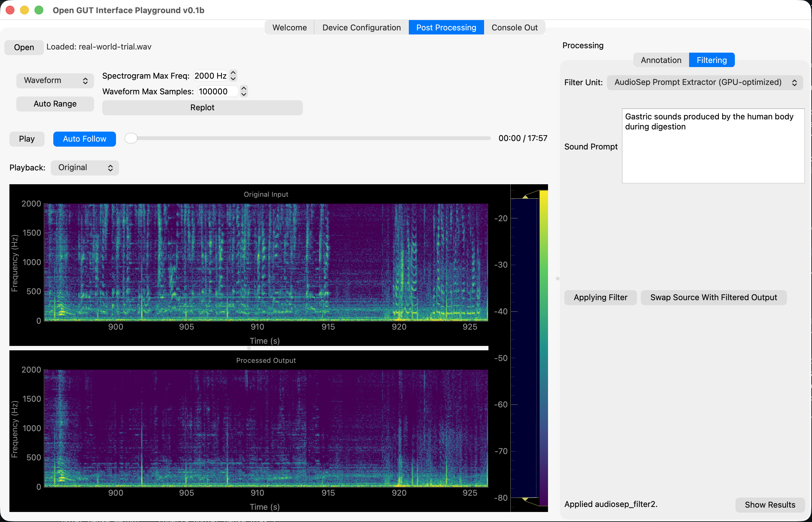Open the Console Out tab
The height and width of the screenshot is (522, 812).
[514, 28]
